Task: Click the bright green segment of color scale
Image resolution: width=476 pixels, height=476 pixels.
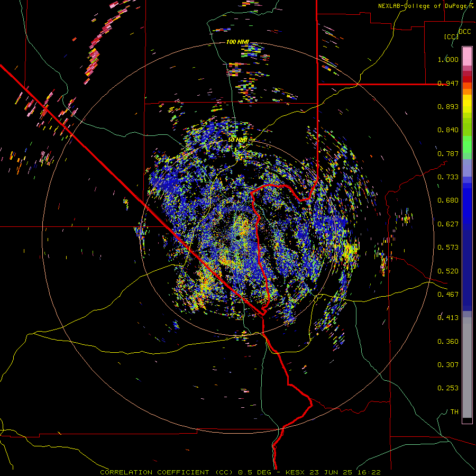Action: coord(467,144)
